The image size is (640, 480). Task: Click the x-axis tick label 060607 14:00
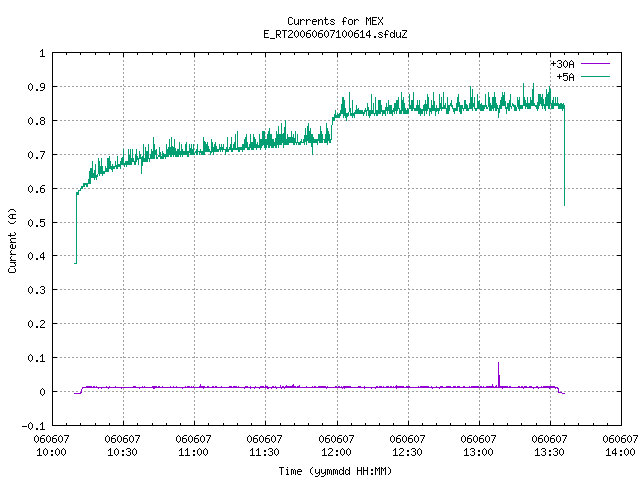click(620, 445)
